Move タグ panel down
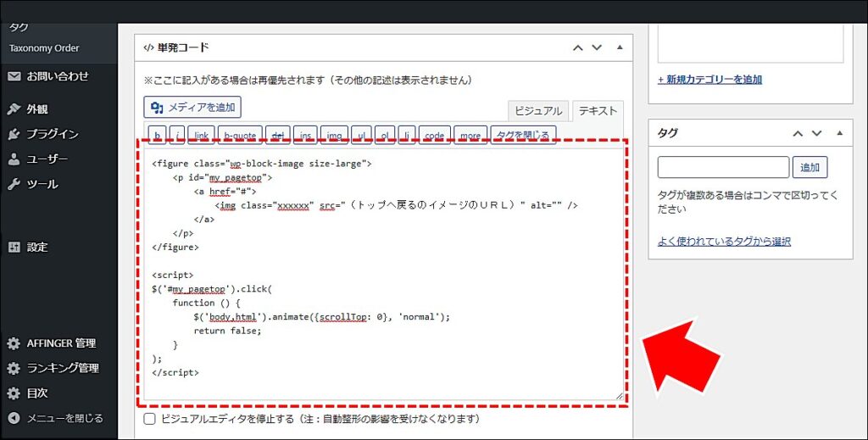The height and width of the screenshot is (440, 868). 816,133
